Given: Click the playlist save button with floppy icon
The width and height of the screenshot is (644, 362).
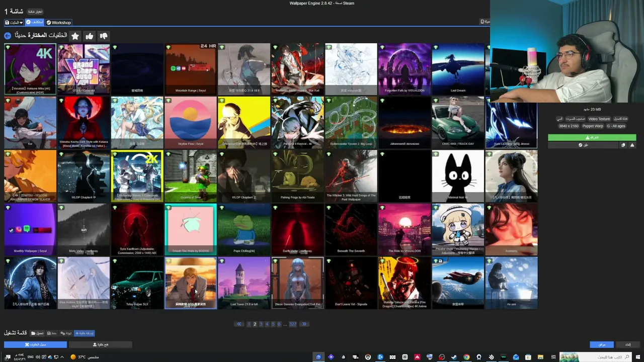Looking at the screenshot, I should click(52, 333).
